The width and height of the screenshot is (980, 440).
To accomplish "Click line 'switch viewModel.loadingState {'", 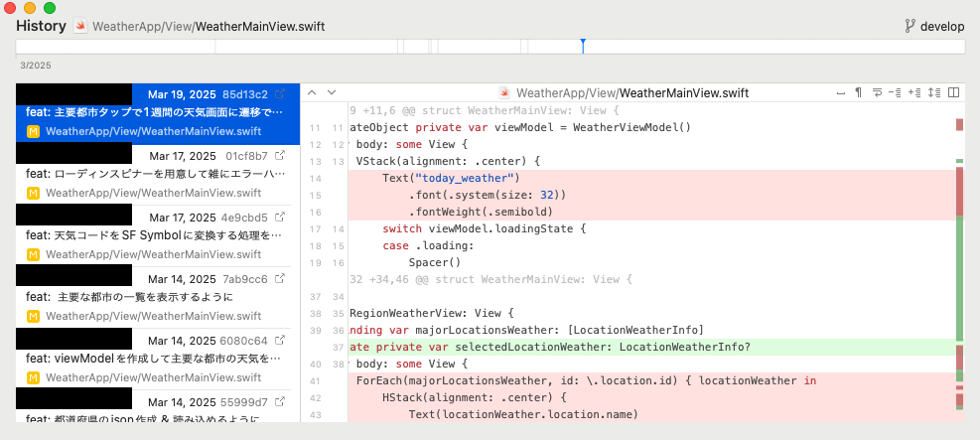I will (x=485, y=228).
